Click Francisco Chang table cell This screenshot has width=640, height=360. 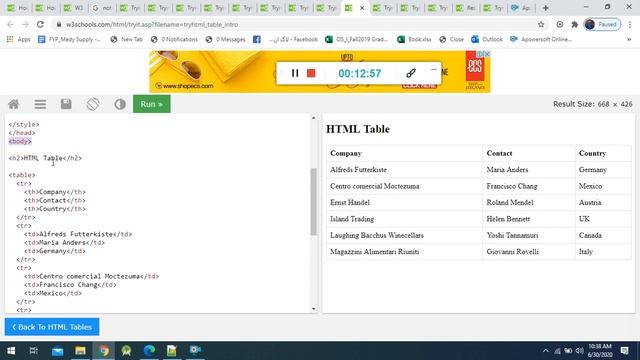(512, 186)
